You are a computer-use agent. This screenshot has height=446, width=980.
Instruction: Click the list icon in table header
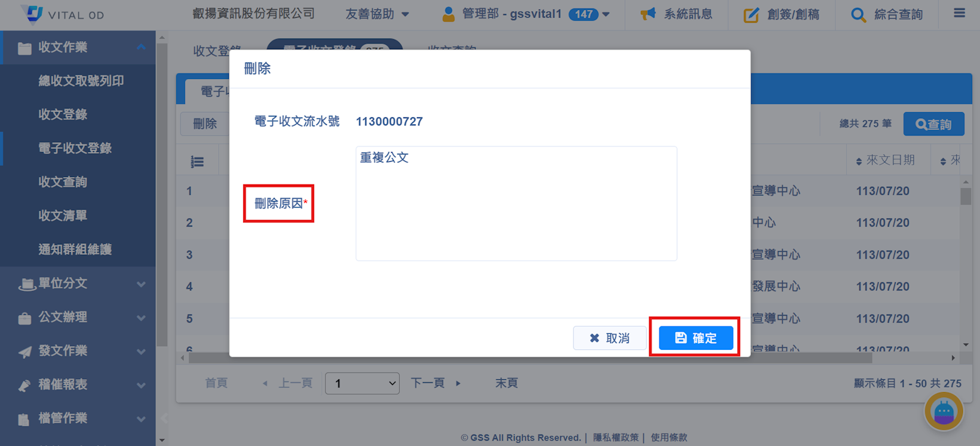tap(197, 162)
